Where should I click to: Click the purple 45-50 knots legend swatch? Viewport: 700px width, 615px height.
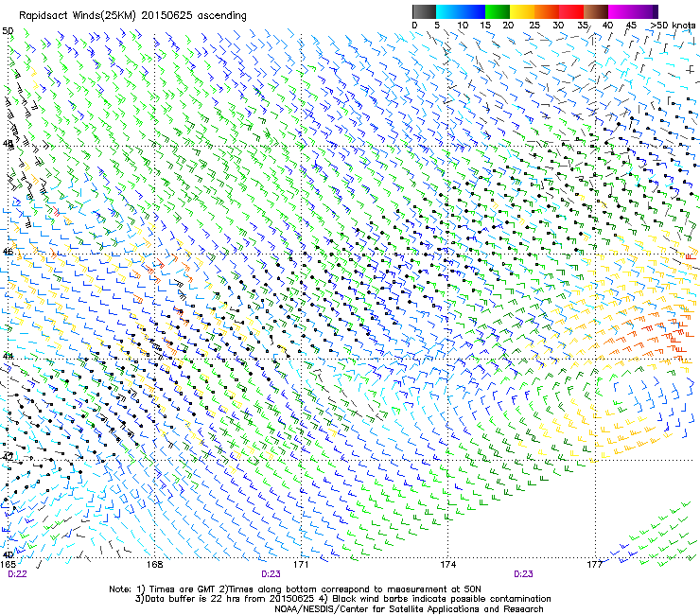coord(645,11)
